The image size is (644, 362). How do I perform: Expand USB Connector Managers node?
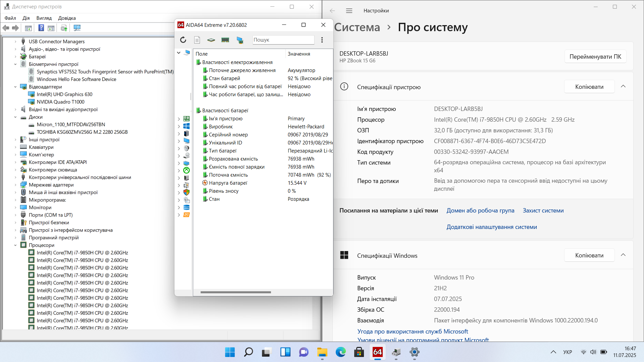[x=15, y=42]
